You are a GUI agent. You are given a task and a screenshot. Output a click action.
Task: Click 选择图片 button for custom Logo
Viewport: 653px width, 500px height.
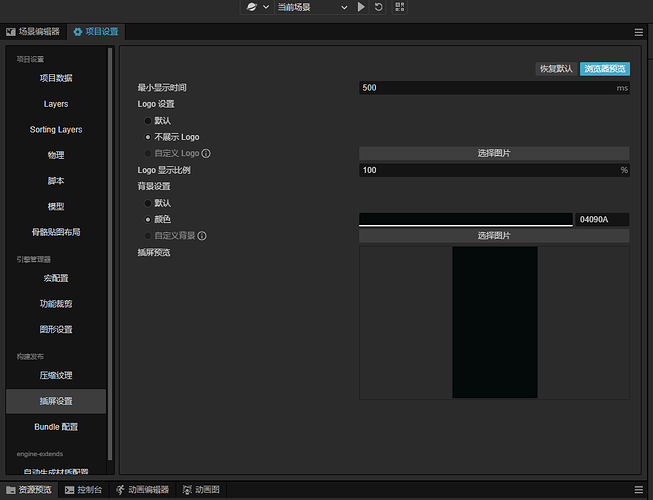point(494,153)
